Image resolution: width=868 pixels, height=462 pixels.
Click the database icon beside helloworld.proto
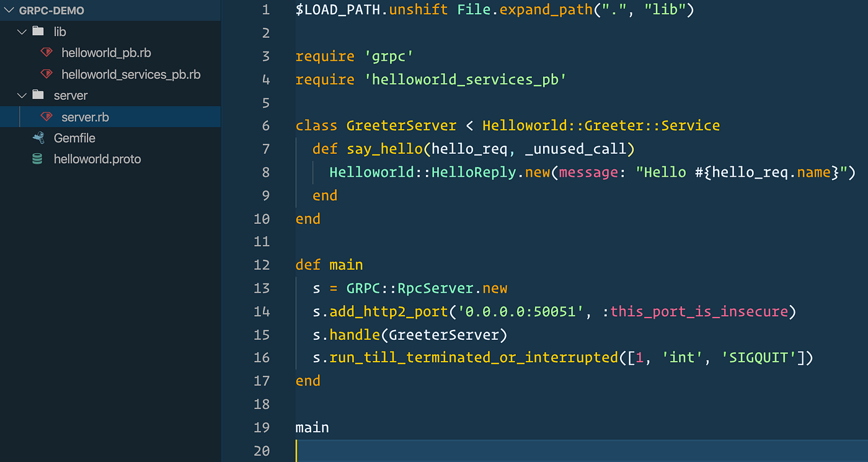pyautogui.click(x=36, y=159)
